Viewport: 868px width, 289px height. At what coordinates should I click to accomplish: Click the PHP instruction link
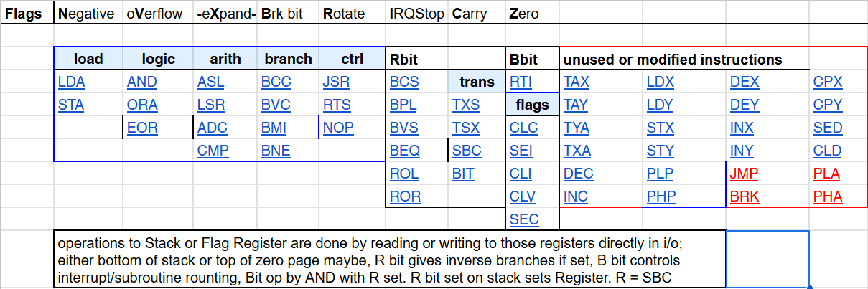(x=661, y=196)
